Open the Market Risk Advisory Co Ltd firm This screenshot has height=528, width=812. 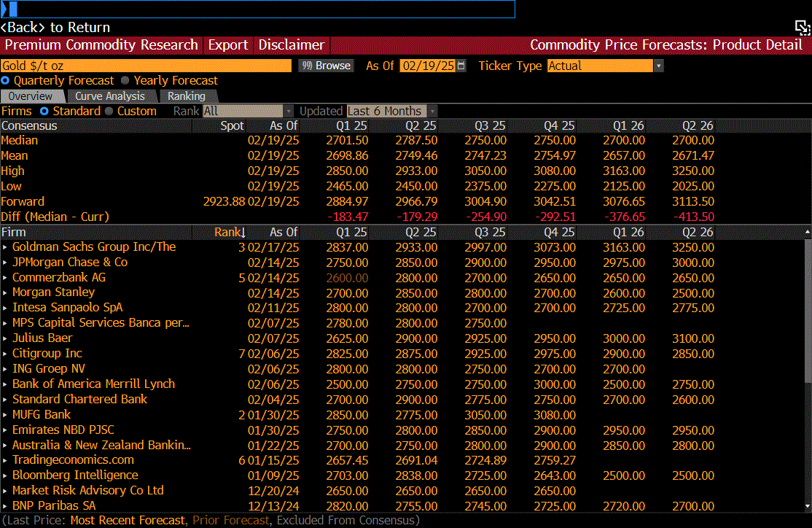88,491
